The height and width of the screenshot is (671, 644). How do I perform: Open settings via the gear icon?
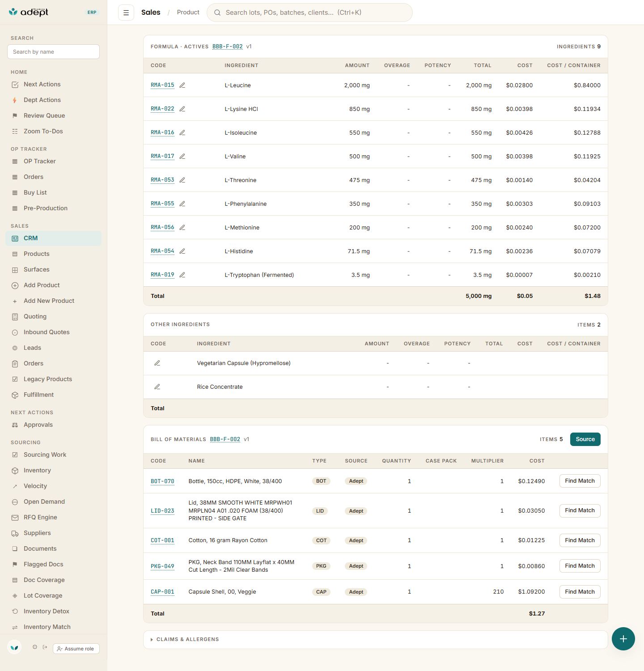(x=35, y=647)
